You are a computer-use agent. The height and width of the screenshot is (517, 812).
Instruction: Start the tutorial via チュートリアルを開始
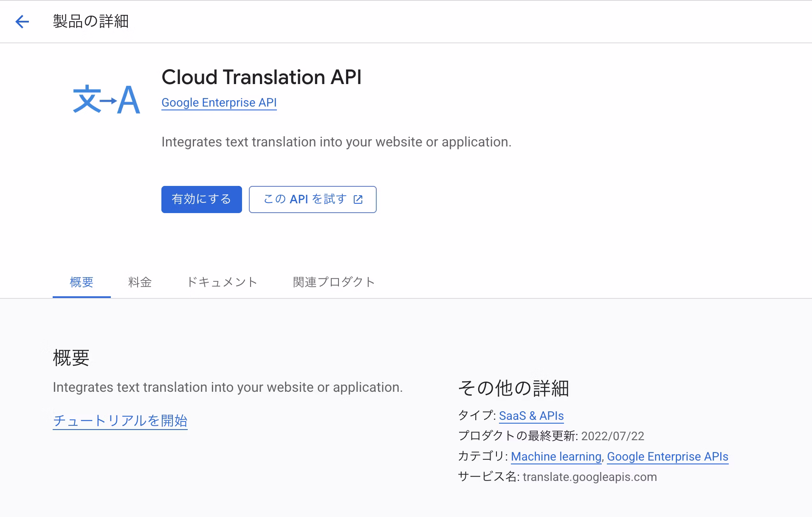(120, 421)
